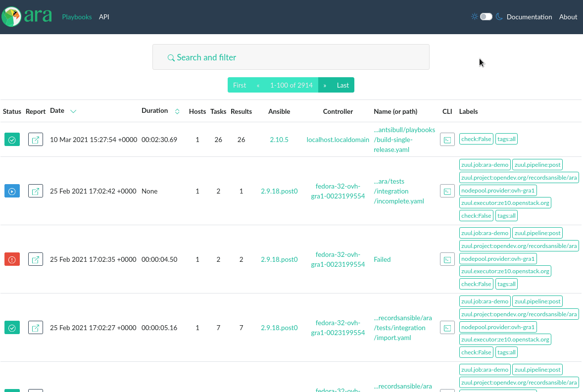Filter by Ansible version 2.10.5 link

(x=279, y=140)
